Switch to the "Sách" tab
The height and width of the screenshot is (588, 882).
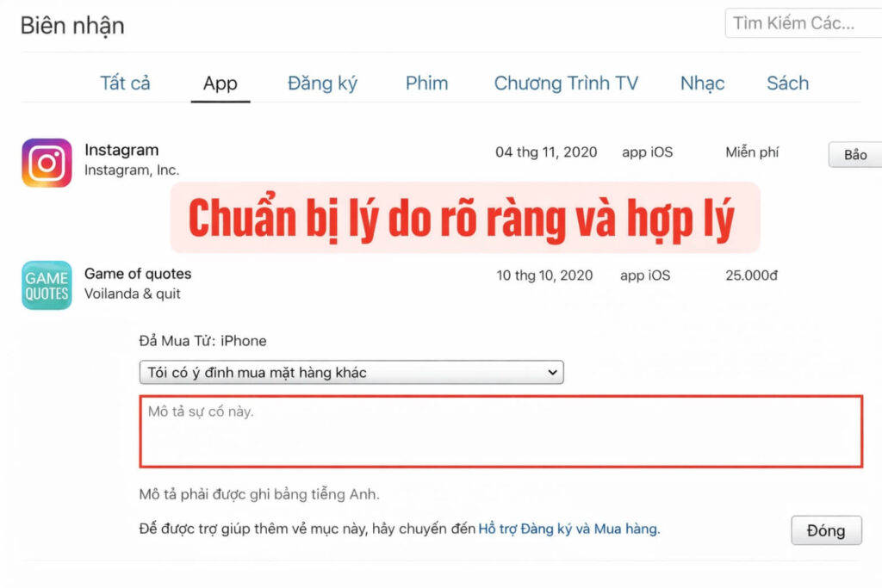(x=786, y=83)
